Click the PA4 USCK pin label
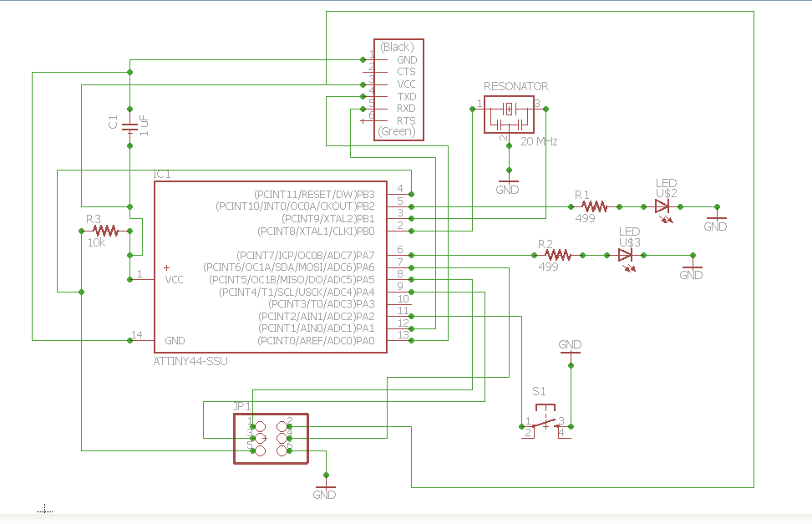This screenshot has height=524, width=812. (297, 293)
